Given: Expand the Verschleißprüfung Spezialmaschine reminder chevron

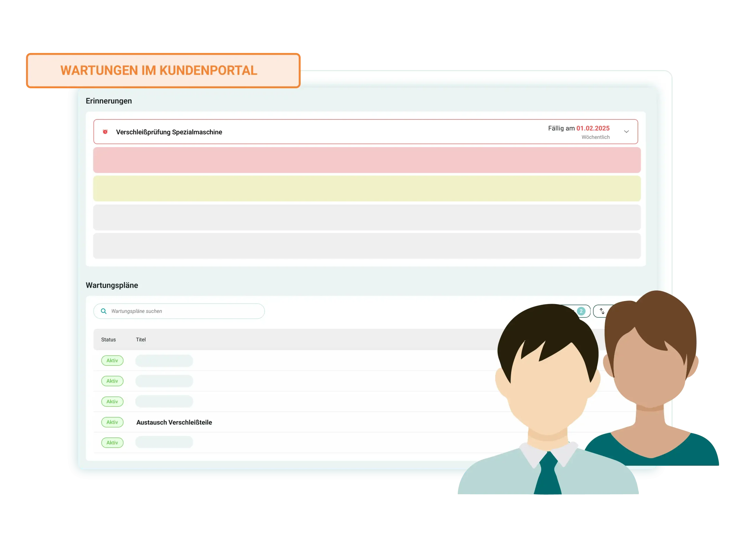Looking at the screenshot, I should (x=626, y=132).
